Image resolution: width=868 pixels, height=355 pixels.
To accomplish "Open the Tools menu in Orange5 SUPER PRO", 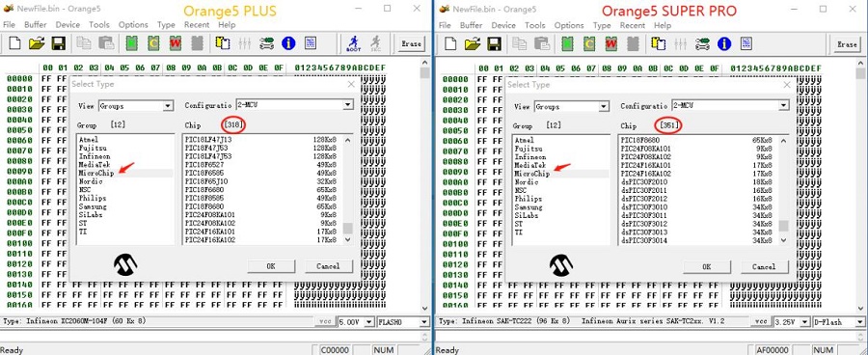I will coord(534,25).
